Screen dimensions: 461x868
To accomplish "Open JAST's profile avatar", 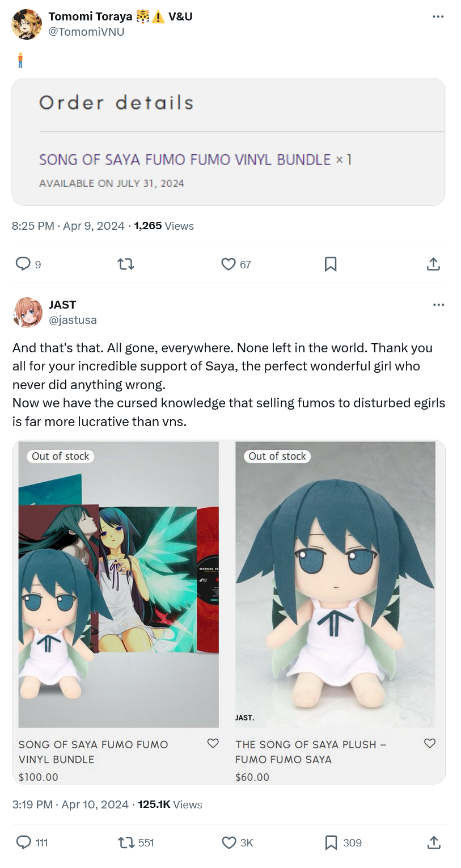I will tap(28, 313).
